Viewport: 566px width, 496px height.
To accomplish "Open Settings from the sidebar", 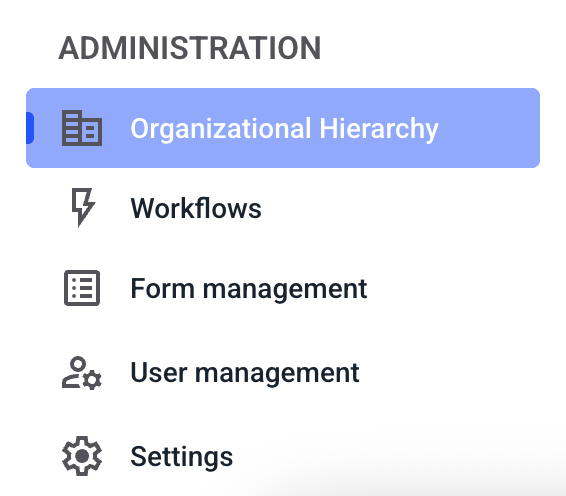I will coord(283,456).
